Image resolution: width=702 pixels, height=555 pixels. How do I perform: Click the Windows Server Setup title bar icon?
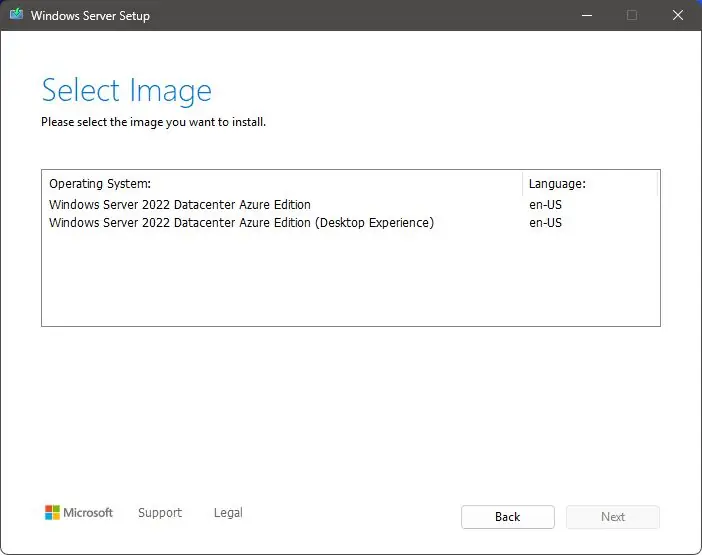tap(16, 16)
